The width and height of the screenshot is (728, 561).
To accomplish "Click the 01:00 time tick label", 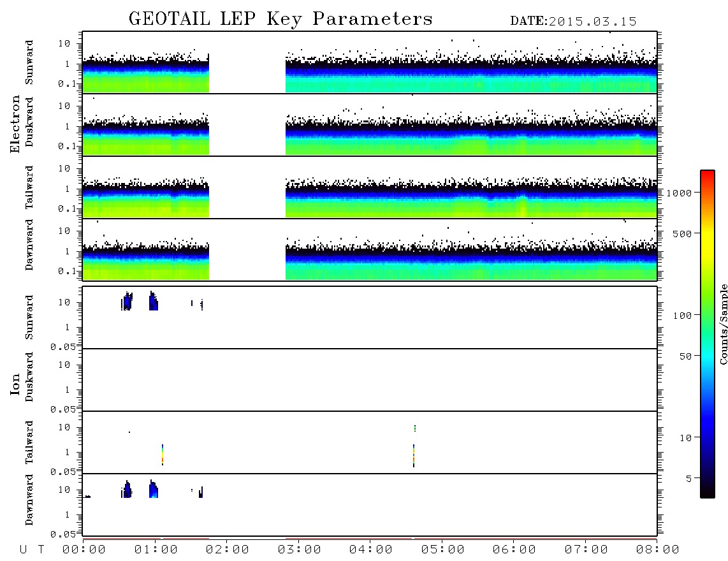I will pyautogui.click(x=156, y=550).
